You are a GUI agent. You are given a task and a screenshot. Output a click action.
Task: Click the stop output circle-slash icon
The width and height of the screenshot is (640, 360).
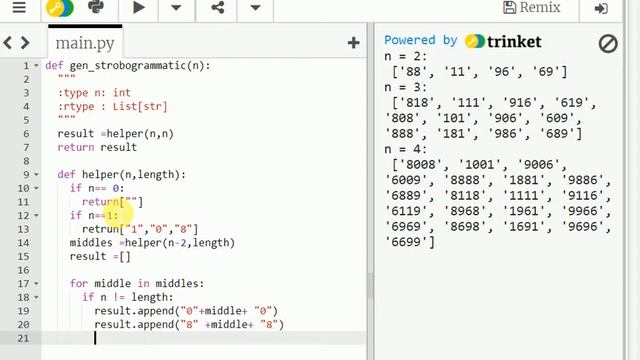[608, 43]
